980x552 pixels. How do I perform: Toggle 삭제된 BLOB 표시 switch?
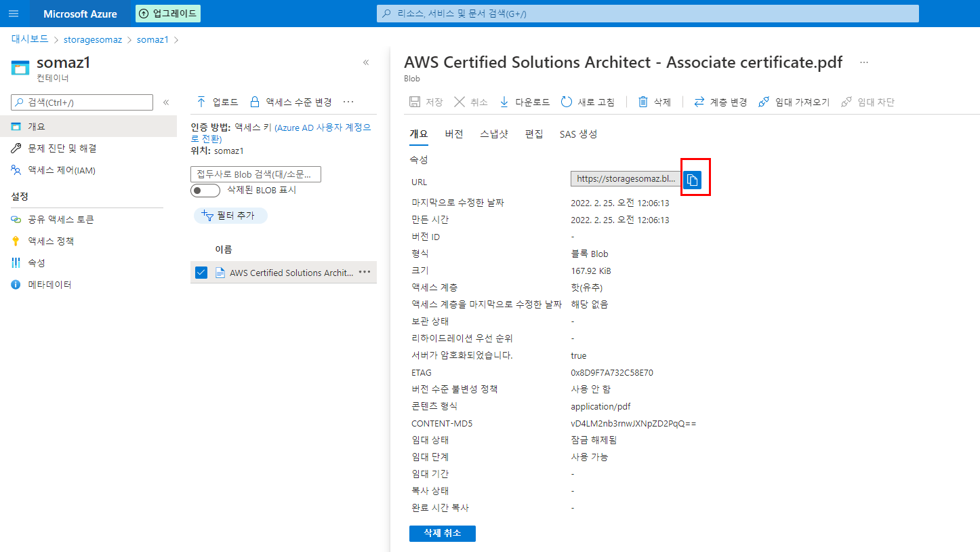[x=205, y=191]
